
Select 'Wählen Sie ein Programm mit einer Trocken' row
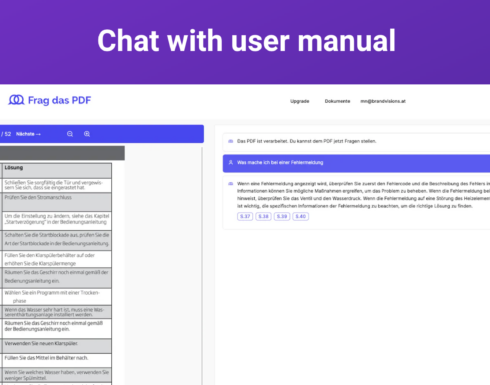click(x=57, y=297)
